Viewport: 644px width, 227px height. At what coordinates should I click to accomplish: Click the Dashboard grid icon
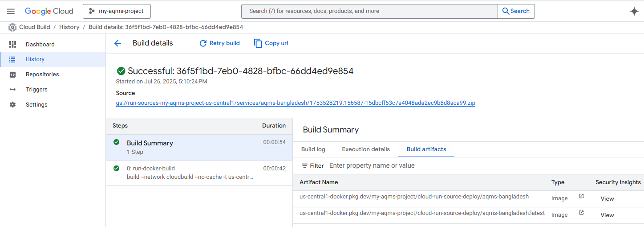click(x=12, y=44)
